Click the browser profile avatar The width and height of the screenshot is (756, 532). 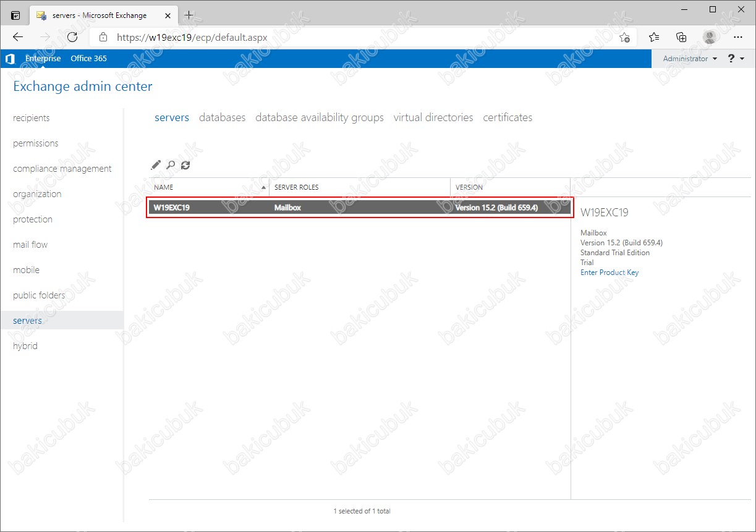(x=710, y=37)
